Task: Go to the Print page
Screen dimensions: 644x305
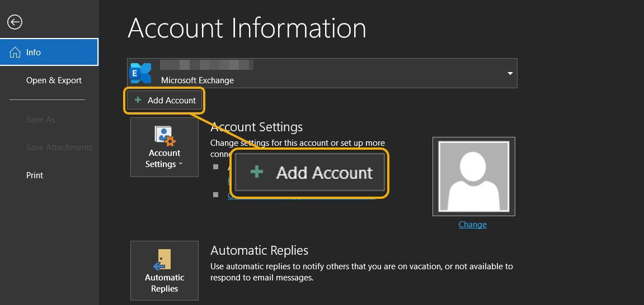Action: click(35, 175)
